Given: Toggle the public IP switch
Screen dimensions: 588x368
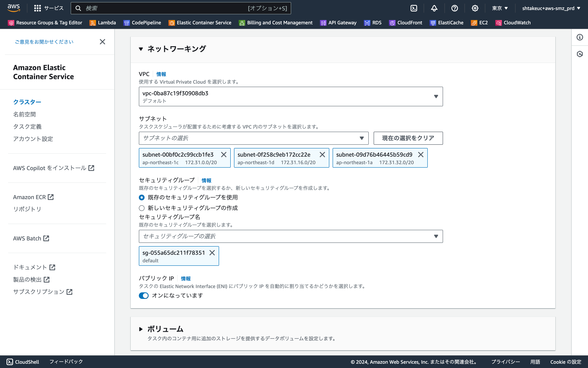Looking at the screenshot, I should [x=144, y=295].
